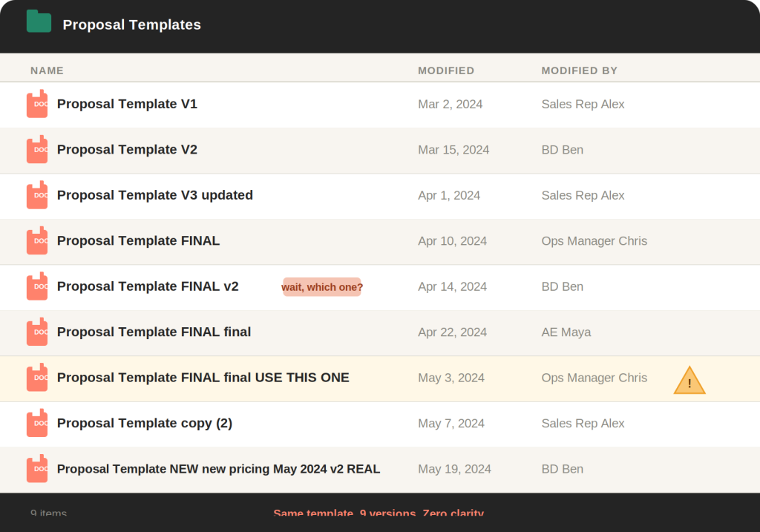Click DOC icon next to Proposal Template FINAL

click(37, 241)
